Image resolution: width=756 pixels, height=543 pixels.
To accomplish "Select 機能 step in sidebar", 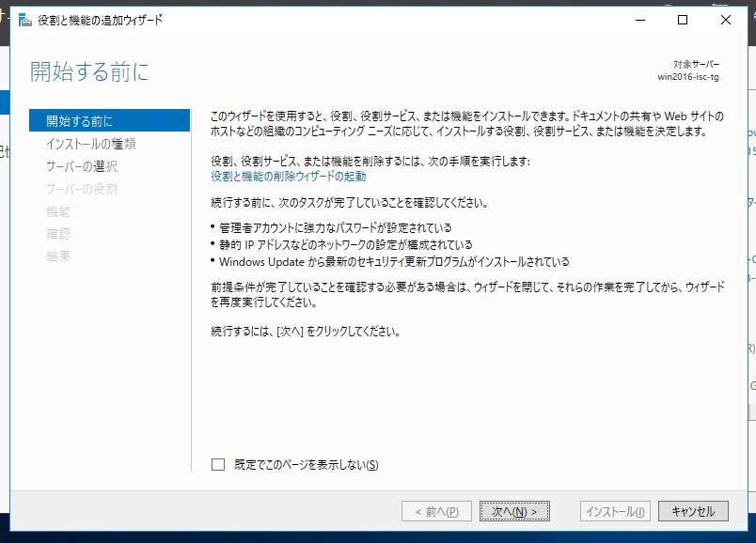I will tap(58, 211).
